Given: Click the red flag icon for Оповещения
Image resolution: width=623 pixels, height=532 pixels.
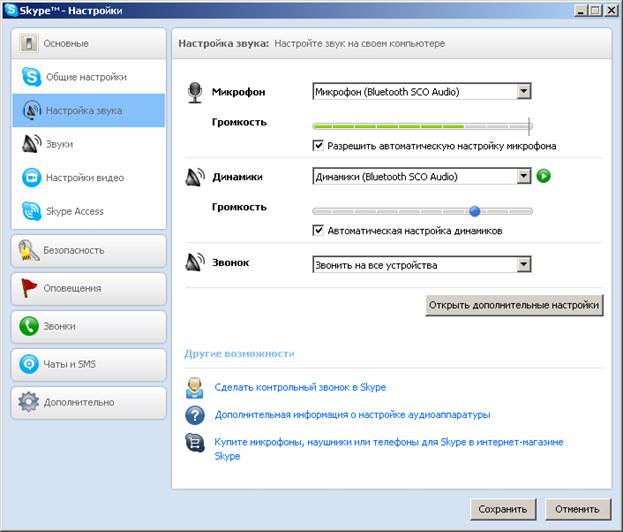Looking at the screenshot, I should click(29, 288).
